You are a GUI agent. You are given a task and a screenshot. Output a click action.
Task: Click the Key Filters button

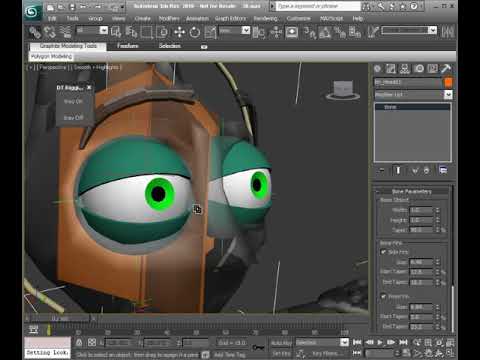325,354
